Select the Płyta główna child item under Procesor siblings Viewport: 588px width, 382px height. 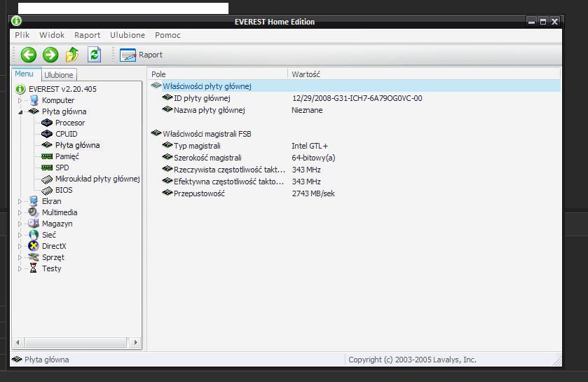[x=77, y=145]
